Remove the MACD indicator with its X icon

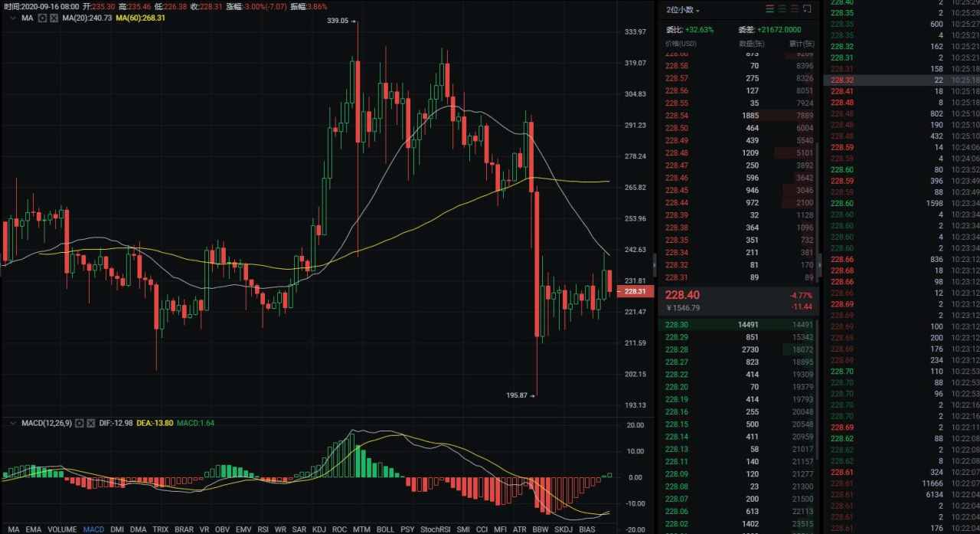click(90, 423)
